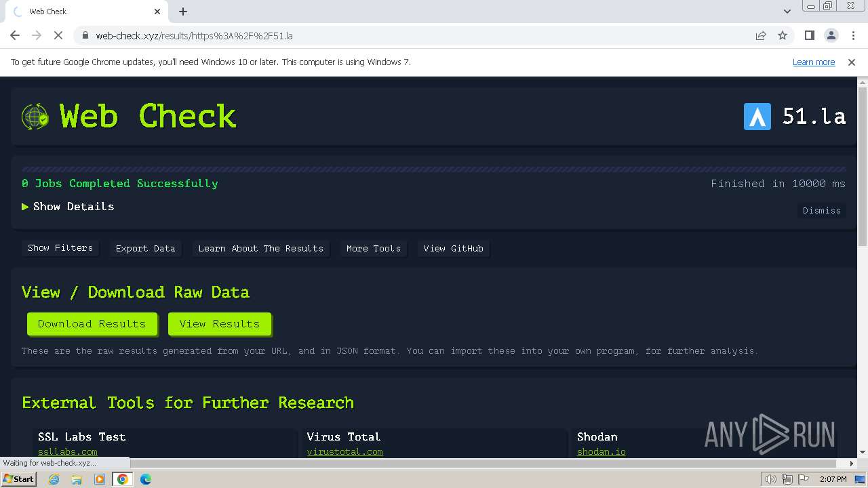Click the jobs progress bar
Viewport: 868px width, 488px height.
tap(434, 169)
